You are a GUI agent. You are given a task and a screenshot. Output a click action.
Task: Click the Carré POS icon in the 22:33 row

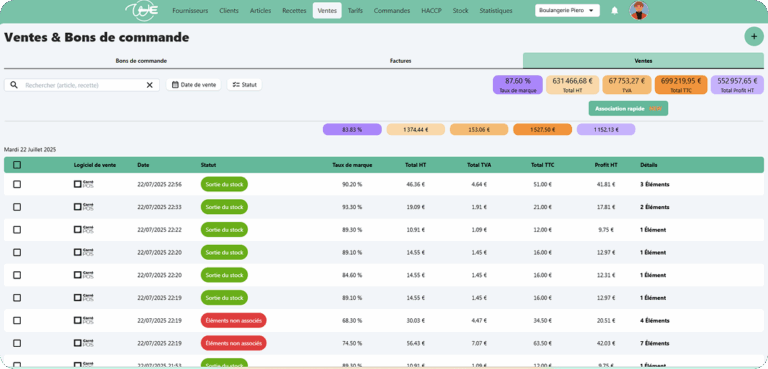pyautogui.click(x=84, y=207)
